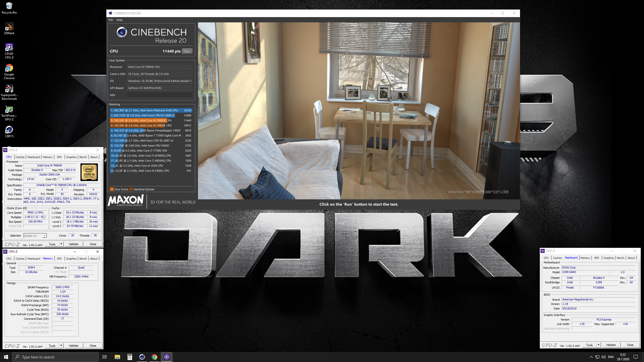Open the Tools dropdown arrow in the Mainboard CPU-Z window
644x362 pixels.
click(x=598, y=345)
